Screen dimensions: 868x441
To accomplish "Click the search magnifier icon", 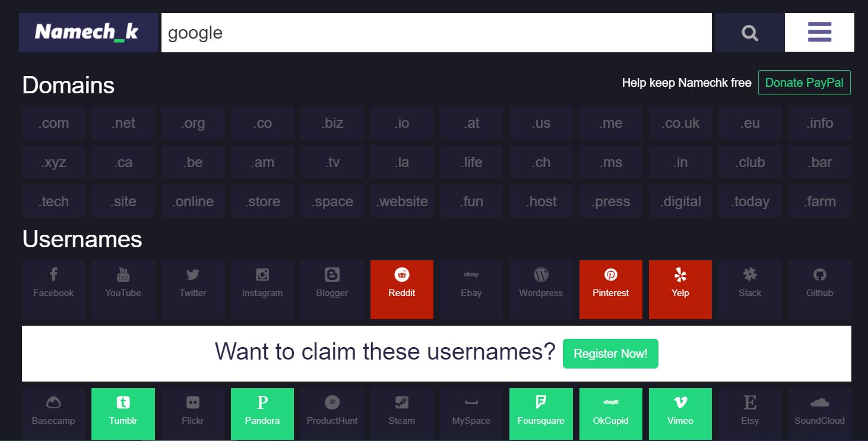I will 750,33.
